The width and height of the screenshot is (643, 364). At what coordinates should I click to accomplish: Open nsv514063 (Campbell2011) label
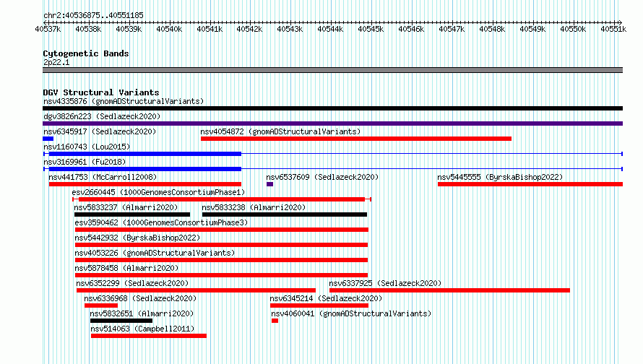143,329
